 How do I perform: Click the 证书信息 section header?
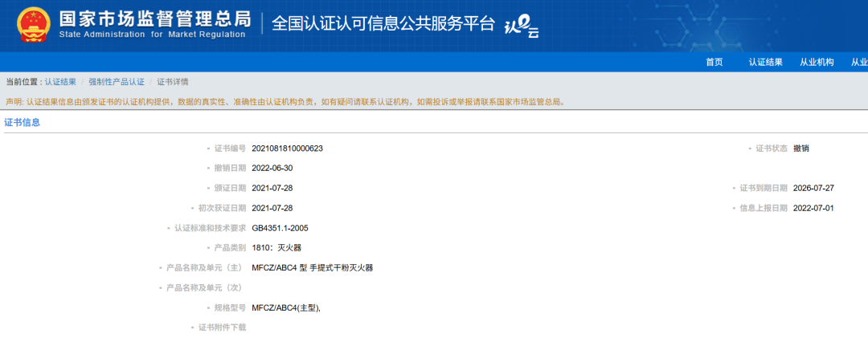pyautogui.click(x=23, y=123)
